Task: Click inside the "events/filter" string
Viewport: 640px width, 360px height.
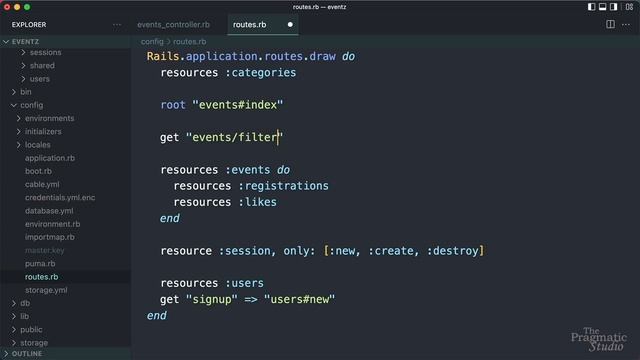Action: pyautogui.click(x=235, y=138)
